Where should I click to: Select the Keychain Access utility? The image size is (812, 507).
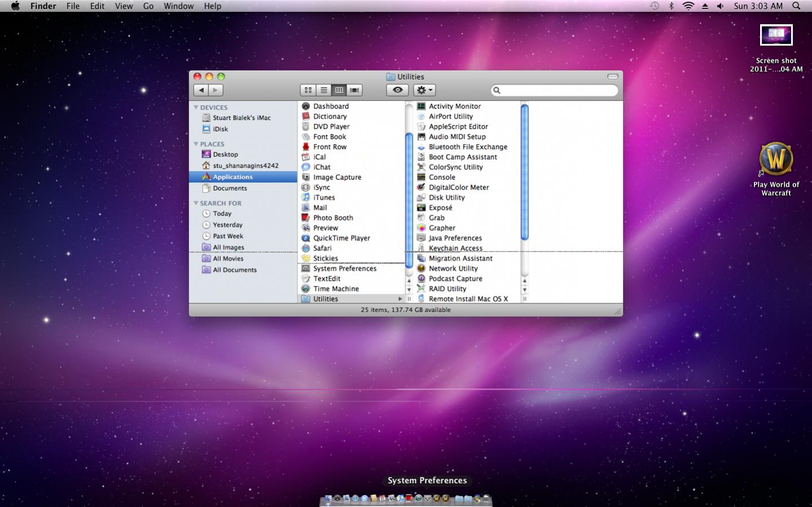[455, 248]
